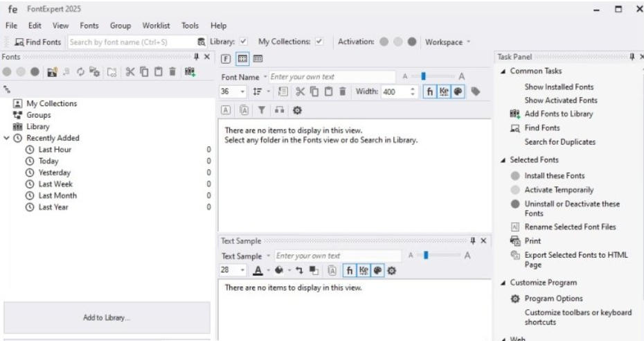
Task: Open the text color A dropdown arrow
Action: [x=268, y=270]
